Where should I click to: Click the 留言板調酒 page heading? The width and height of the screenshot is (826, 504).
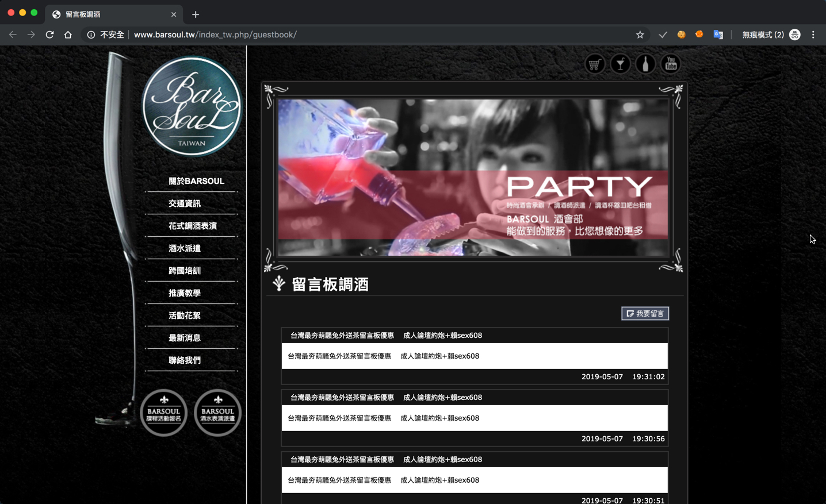click(x=330, y=284)
